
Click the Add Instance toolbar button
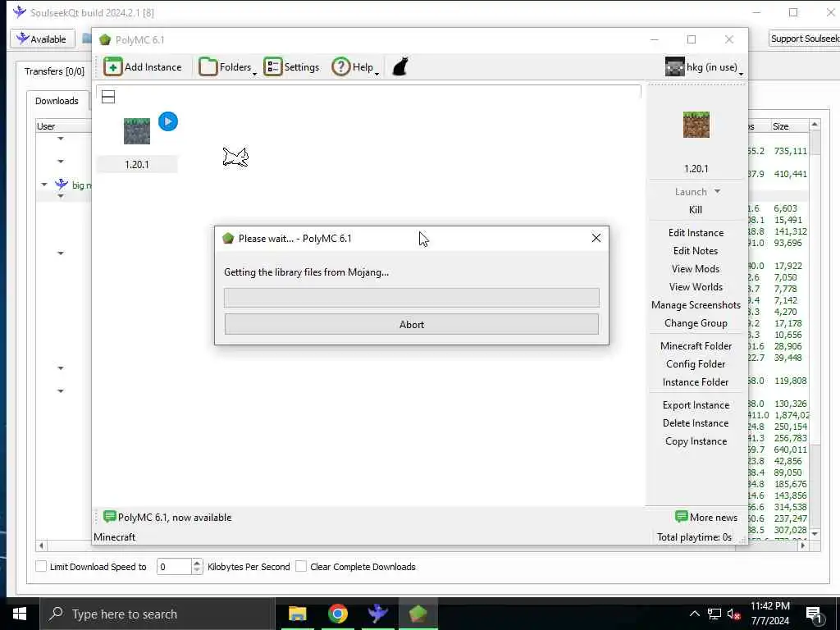pos(143,67)
